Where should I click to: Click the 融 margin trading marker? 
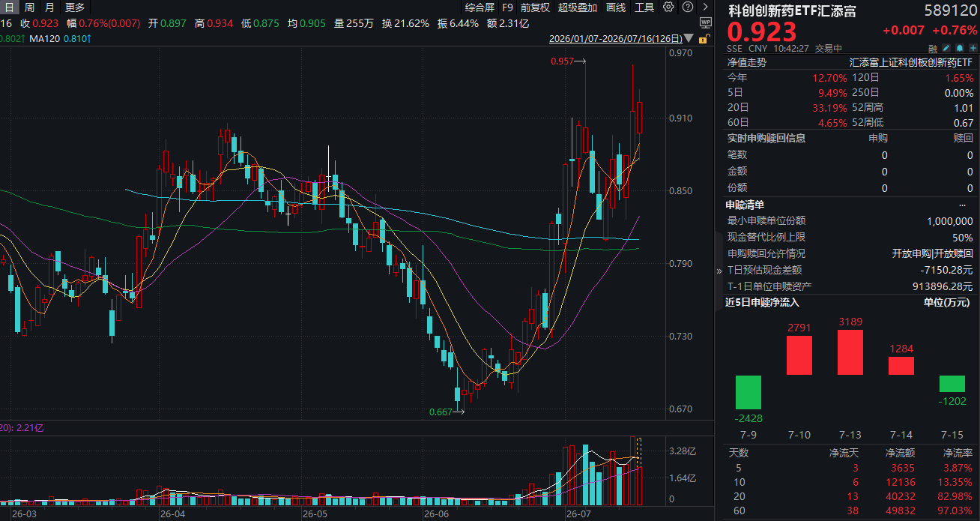933,49
